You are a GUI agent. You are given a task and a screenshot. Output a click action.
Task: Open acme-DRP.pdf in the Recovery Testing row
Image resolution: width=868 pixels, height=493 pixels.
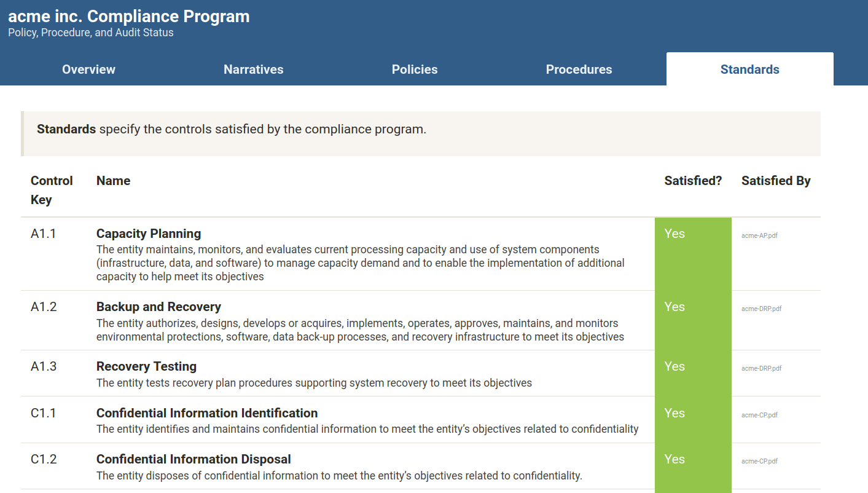pos(761,368)
